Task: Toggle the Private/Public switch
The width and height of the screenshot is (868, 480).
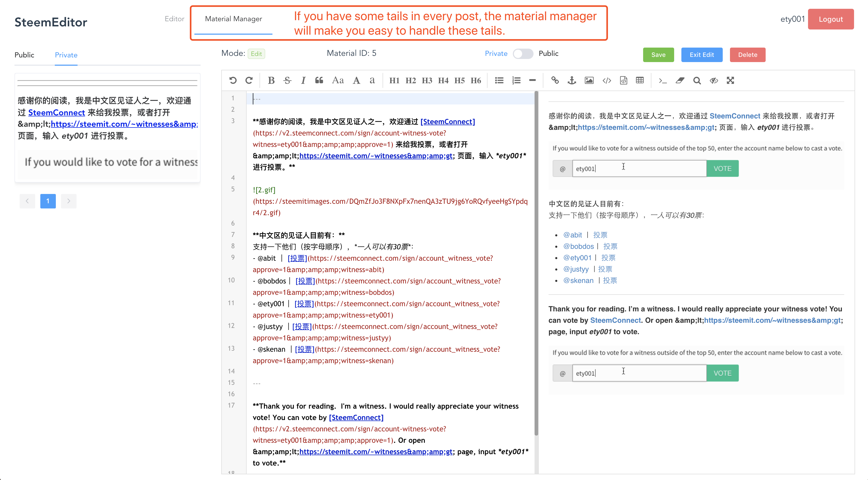Action: click(523, 54)
